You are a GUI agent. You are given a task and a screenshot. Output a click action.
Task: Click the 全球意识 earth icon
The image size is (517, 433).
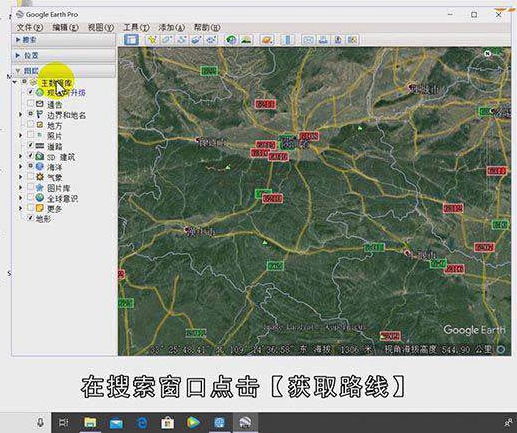pos(40,198)
